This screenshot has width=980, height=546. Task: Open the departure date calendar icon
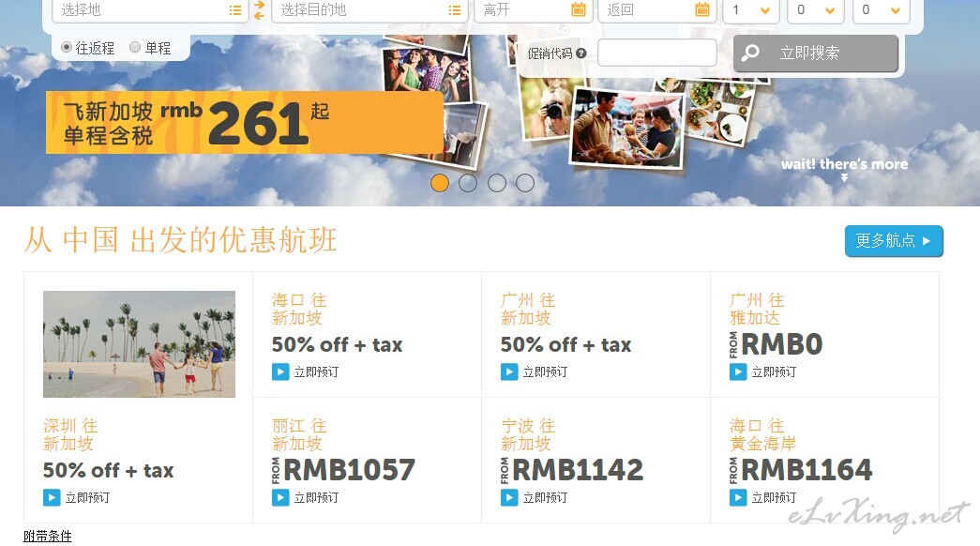click(579, 9)
